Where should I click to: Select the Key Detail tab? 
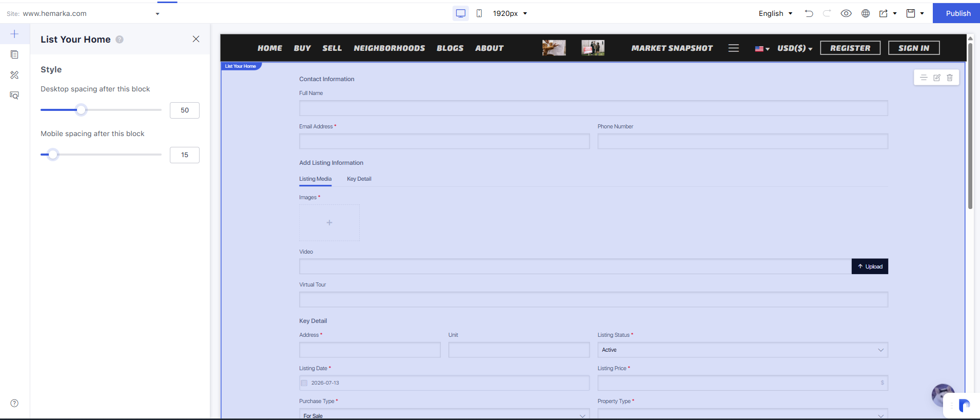click(x=359, y=179)
